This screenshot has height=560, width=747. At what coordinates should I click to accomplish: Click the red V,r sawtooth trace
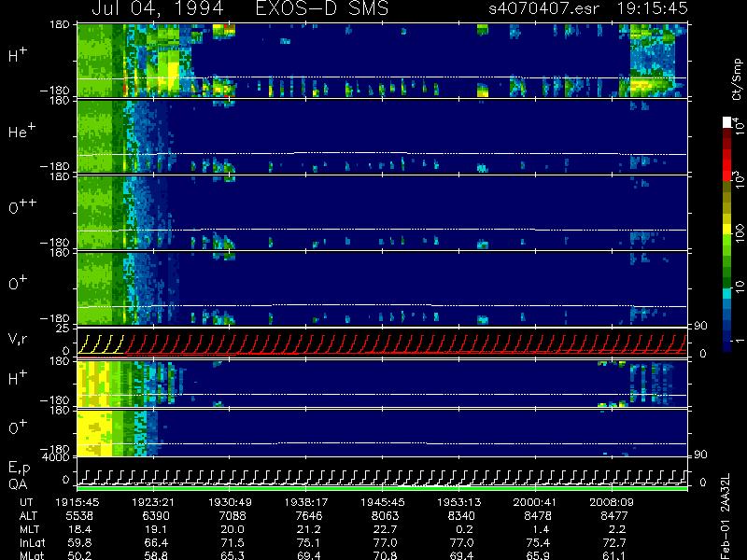click(x=405, y=344)
